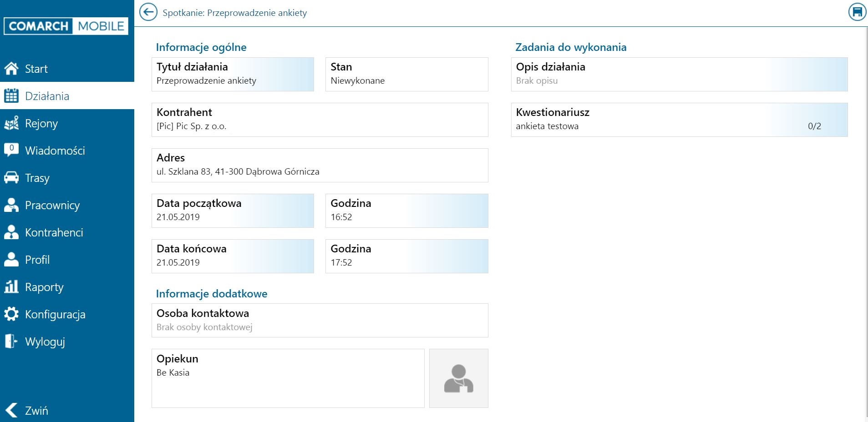This screenshot has width=868, height=422.
Task: Click the Opiekun avatar thumbnail
Action: point(458,378)
